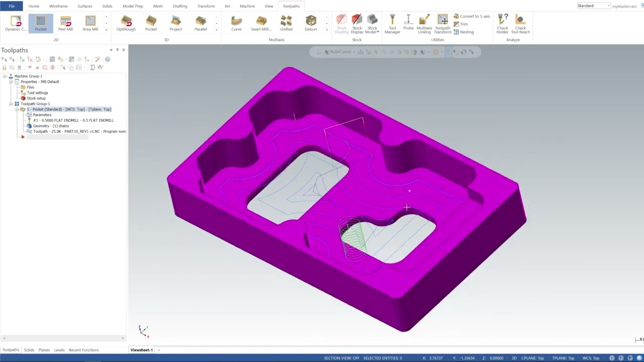
Task: Collapse the Properties - Mill Default node
Action: [x=11, y=81]
